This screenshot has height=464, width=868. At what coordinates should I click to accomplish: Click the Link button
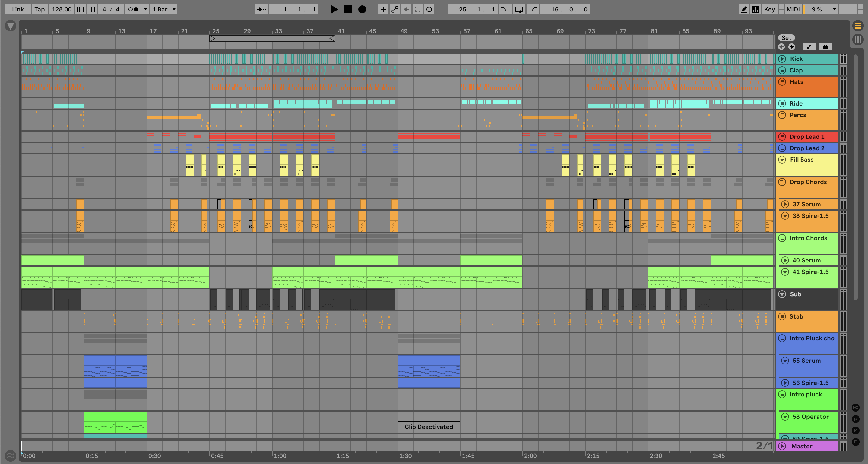(x=17, y=9)
